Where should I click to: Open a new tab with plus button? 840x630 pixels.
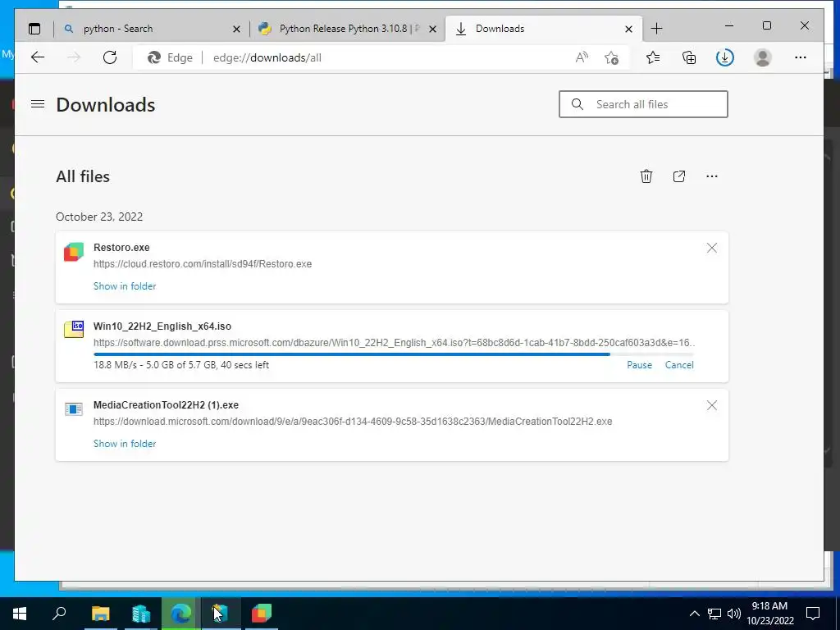coord(656,29)
